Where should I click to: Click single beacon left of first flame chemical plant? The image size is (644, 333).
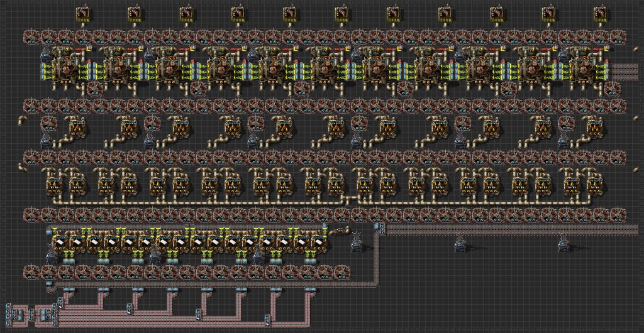click(x=49, y=123)
